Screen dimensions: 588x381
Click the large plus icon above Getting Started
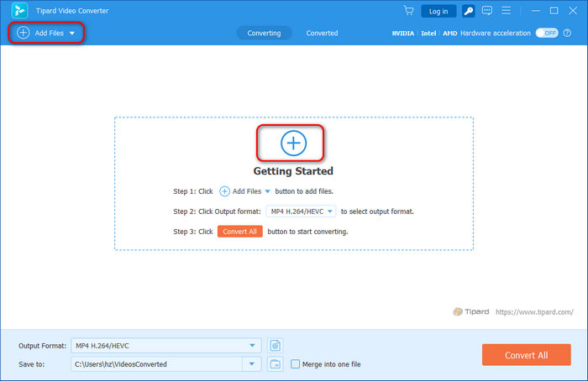[293, 144]
